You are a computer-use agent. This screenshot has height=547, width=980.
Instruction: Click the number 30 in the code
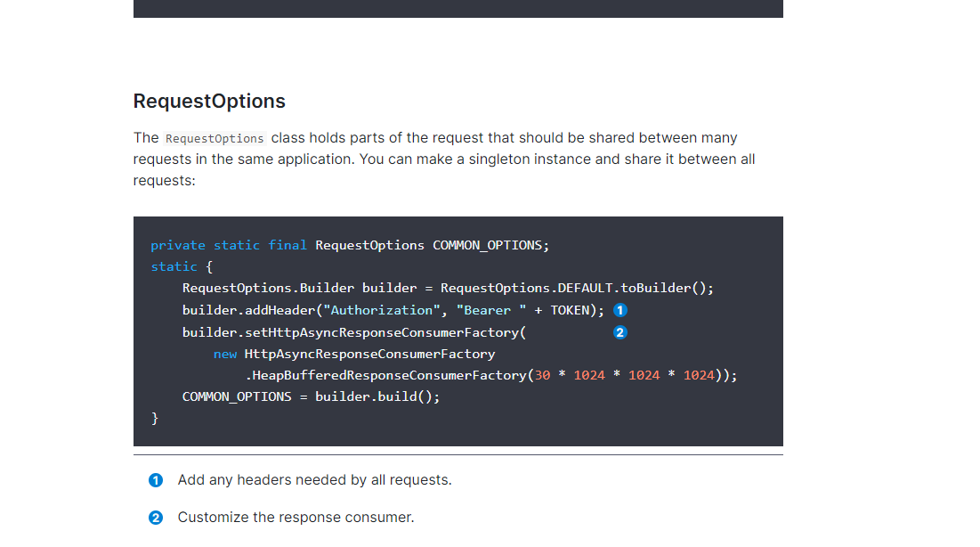coord(542,375)
